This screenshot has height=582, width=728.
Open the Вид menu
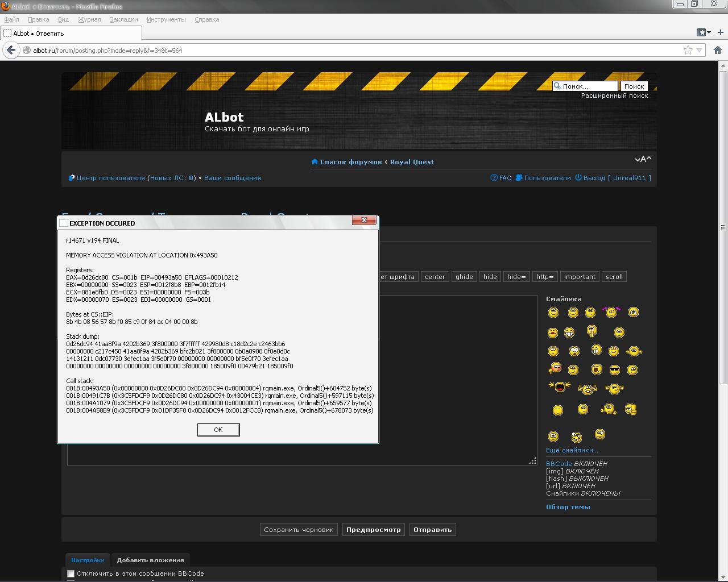(x=63, y=19)
